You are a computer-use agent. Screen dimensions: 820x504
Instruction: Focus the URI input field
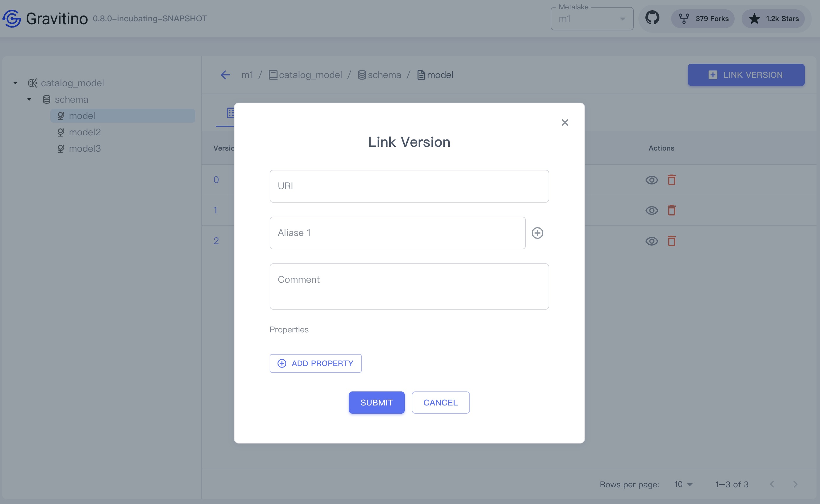coord(409,186)
